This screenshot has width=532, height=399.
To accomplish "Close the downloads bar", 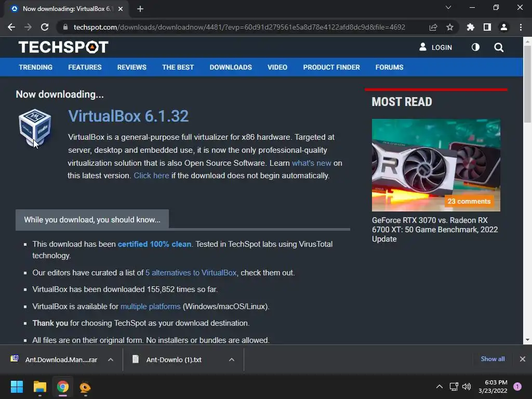I will click(523, 359).
